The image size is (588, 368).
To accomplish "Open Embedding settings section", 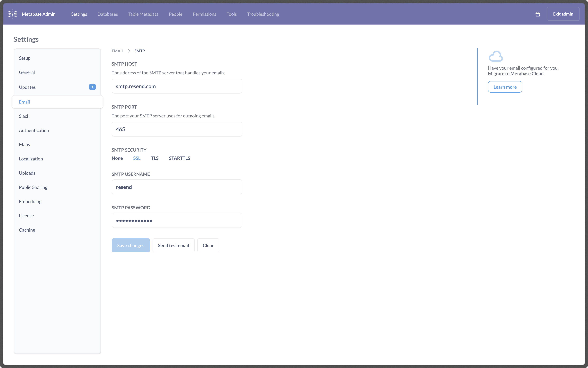I will coord(57,202).
